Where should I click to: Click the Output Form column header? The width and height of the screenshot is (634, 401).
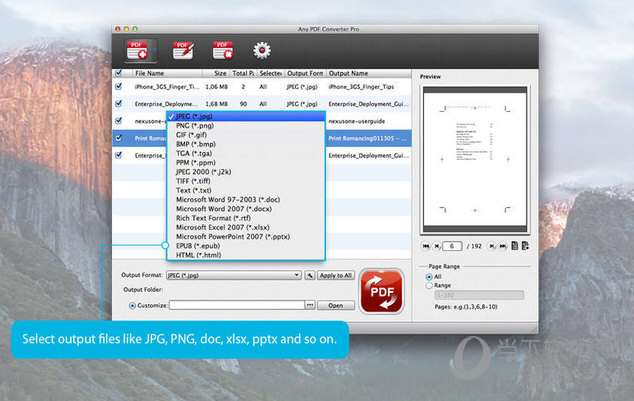click(305, 73)
